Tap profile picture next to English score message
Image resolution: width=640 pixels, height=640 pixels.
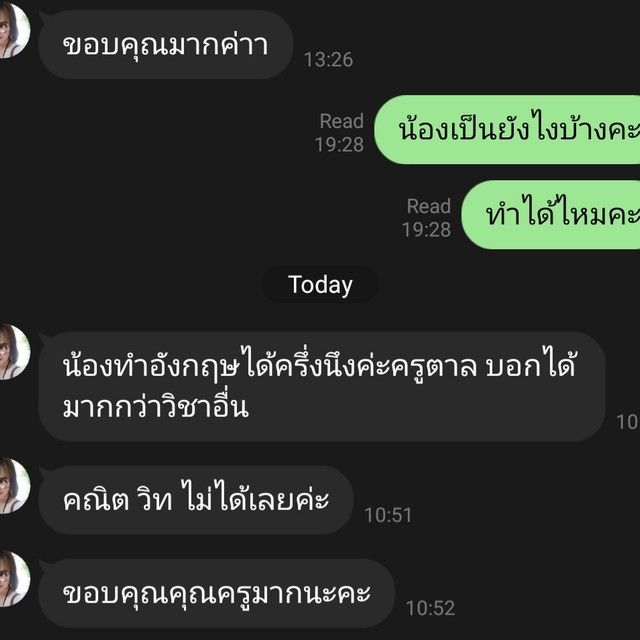[x=14, y=351]
